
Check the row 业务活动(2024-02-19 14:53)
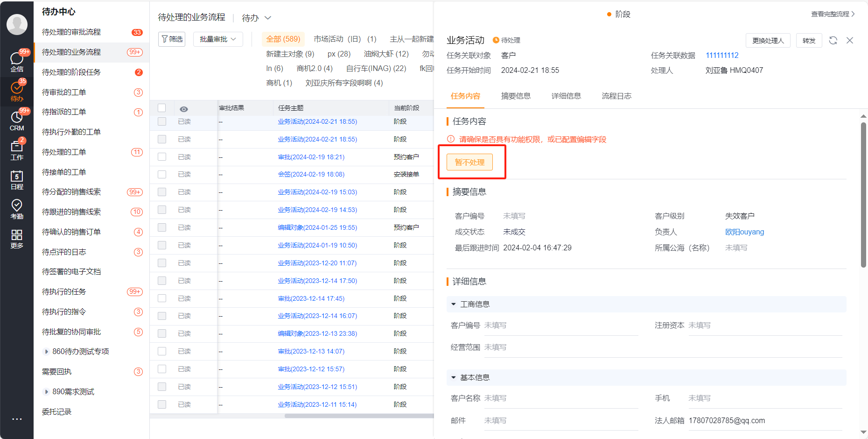[x=162, y=210]
